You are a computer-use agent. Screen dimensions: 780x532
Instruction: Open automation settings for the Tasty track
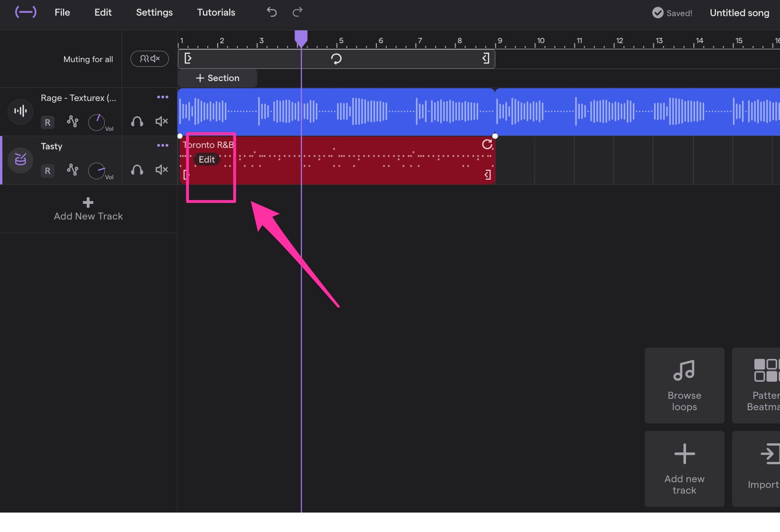coord(73,170)
